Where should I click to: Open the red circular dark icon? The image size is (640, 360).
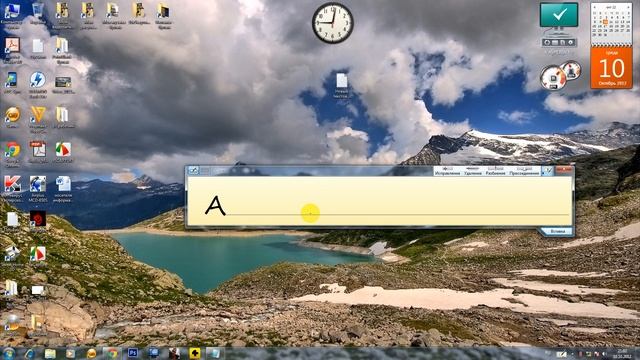click(x=38, y=220)
